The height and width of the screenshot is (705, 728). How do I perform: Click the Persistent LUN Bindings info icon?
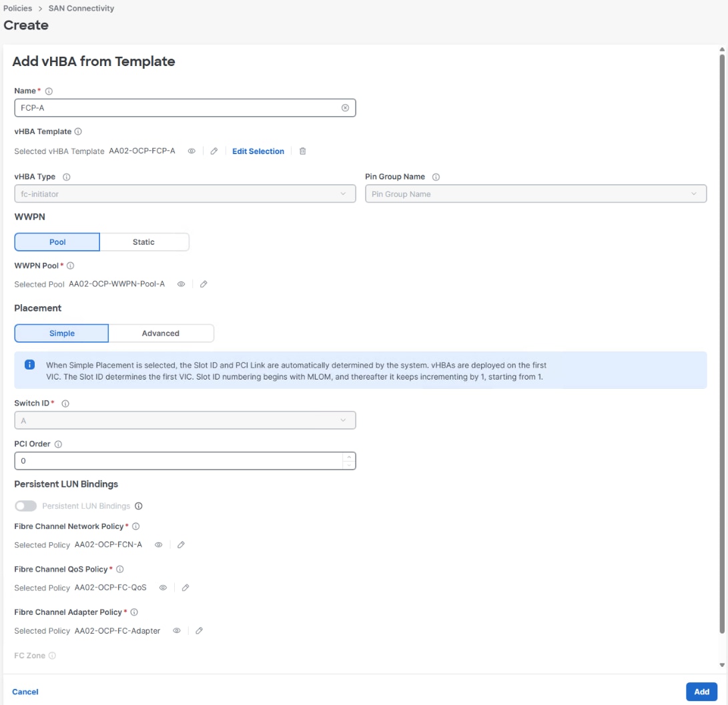138,506
